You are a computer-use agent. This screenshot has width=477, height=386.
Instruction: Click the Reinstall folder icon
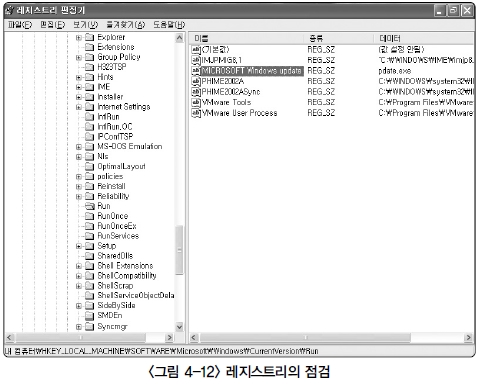[x=89, y=186]
